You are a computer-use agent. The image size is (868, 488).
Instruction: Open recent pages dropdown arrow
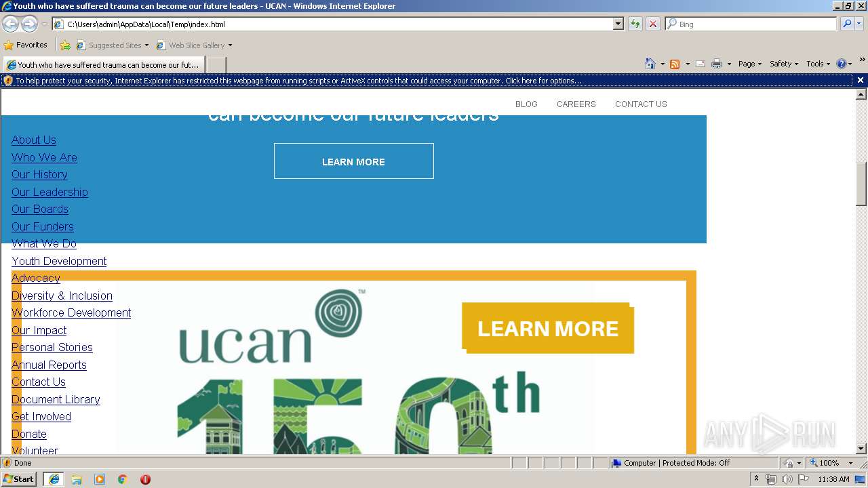pos(44,24)
